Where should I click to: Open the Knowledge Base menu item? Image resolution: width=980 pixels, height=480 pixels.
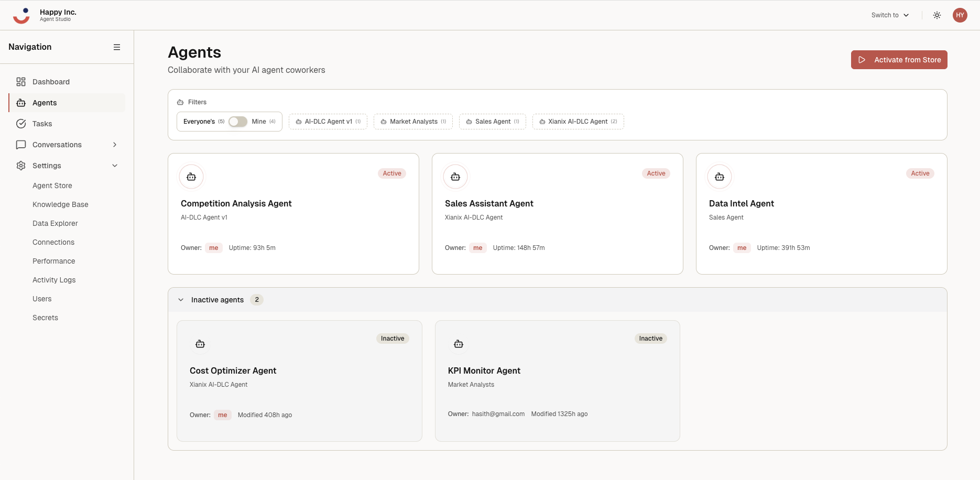60,204
